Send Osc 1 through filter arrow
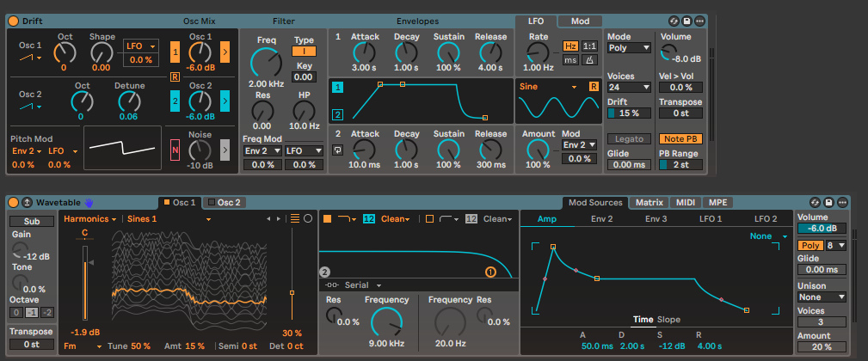The image size is (868, 361). coord(225,52)
